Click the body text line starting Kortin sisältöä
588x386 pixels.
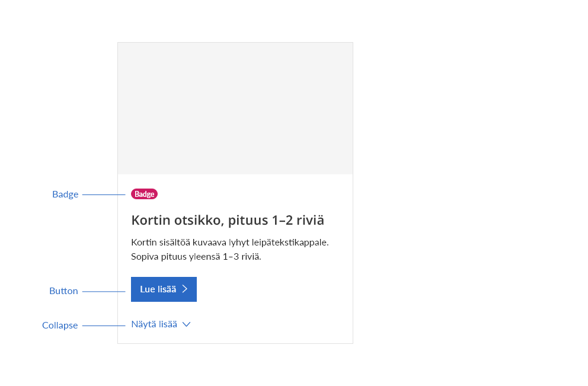pos(229,243)
